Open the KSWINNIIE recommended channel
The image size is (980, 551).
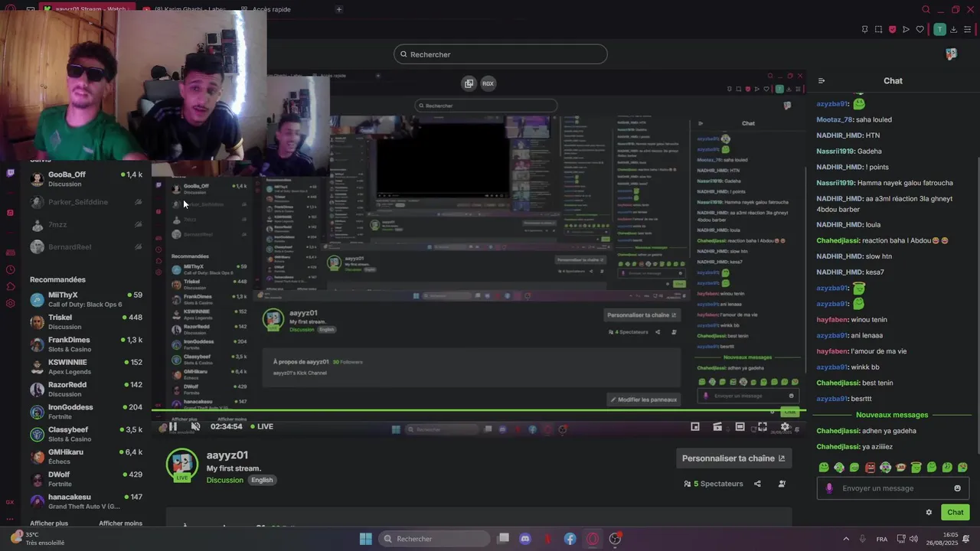click(86, 367)
